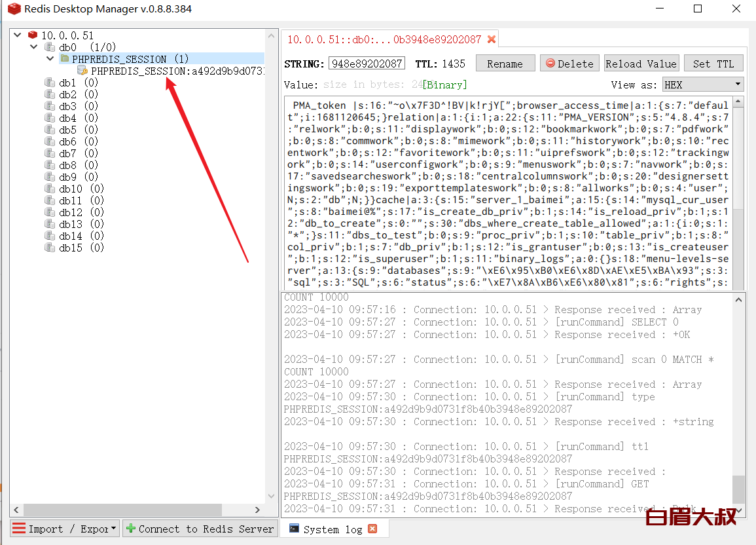Image resolution: width=756 pixels, height=545 pixels.
Task: Select the db10 (0) database row
Action: 81,189
